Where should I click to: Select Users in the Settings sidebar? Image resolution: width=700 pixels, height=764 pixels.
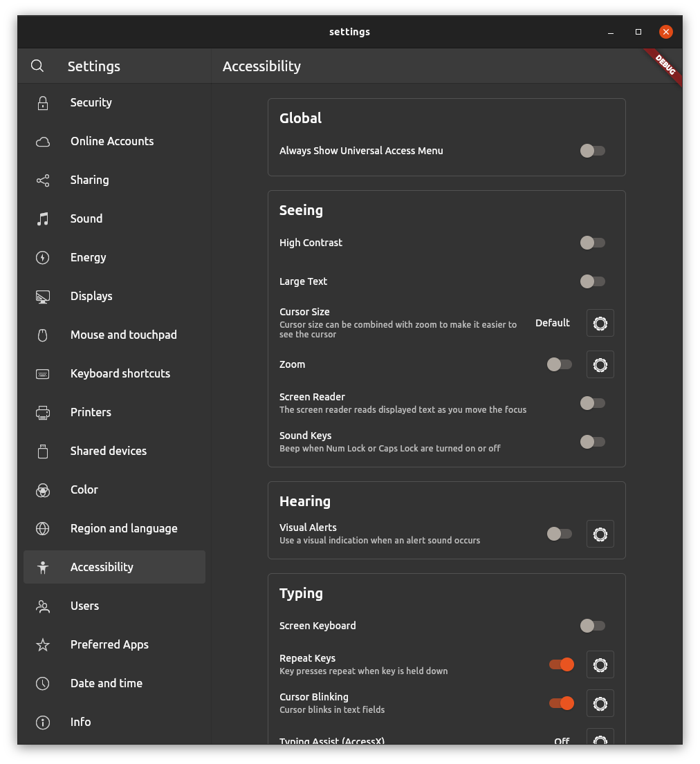(x=84, y=606)
